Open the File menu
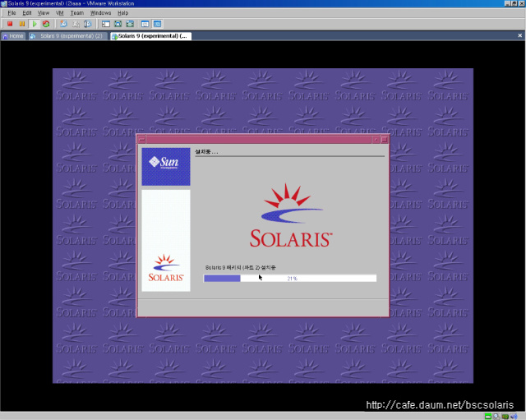The width and height of the screenshot is (526, 420). 12,13
